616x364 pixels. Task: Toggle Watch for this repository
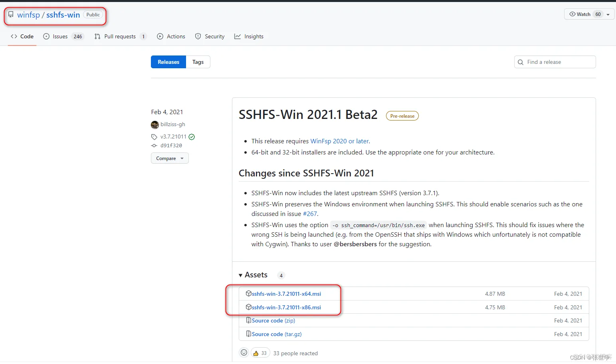coord(580,14)
